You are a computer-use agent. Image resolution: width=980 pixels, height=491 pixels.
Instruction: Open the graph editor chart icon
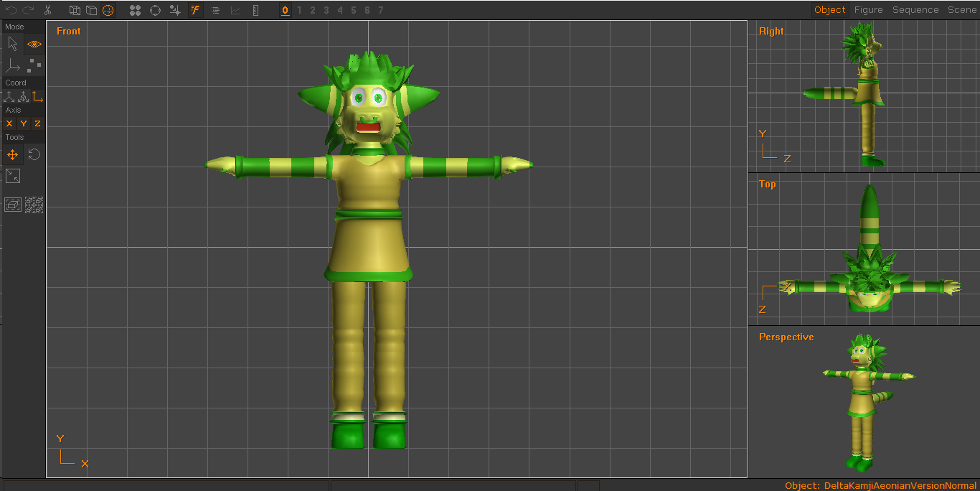[235, 10]
